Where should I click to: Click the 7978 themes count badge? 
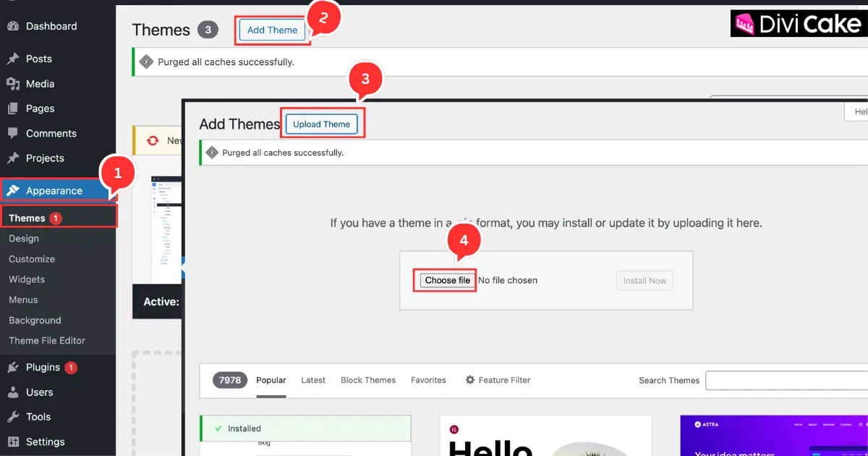click(230, 380)
